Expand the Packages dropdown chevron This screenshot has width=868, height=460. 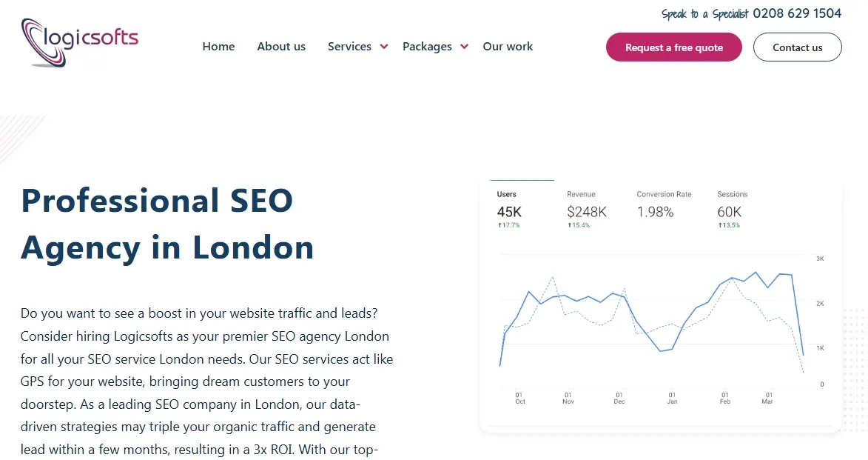[x=464, y=47]
